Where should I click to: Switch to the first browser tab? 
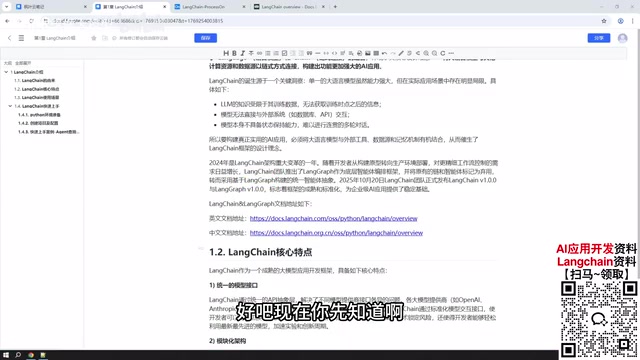coord(51,7)
